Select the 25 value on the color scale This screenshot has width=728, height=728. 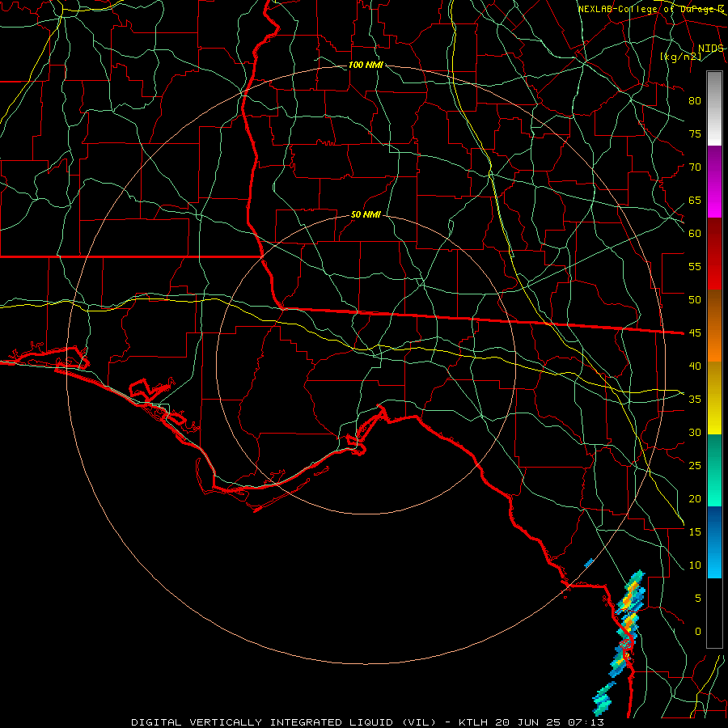pyautogui.click(x=695, y=465)
